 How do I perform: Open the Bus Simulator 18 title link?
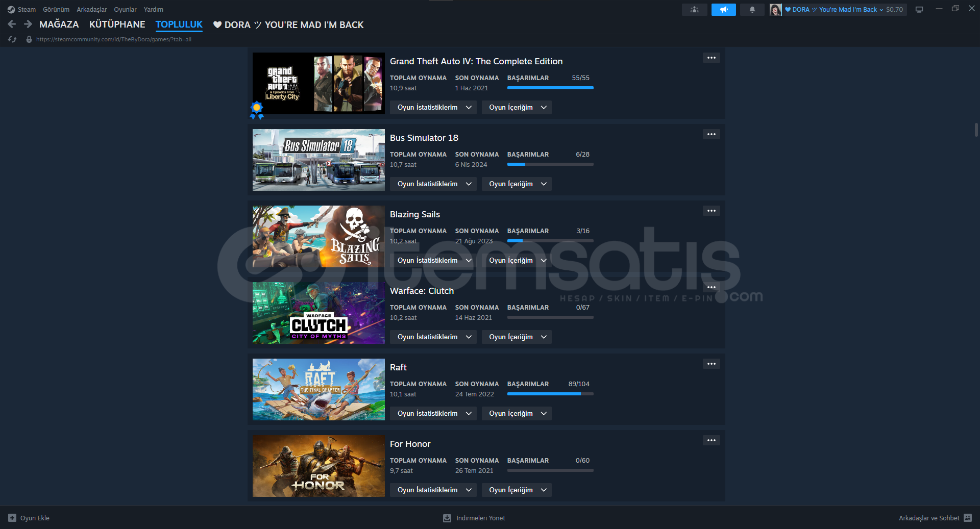pos(424,138)
